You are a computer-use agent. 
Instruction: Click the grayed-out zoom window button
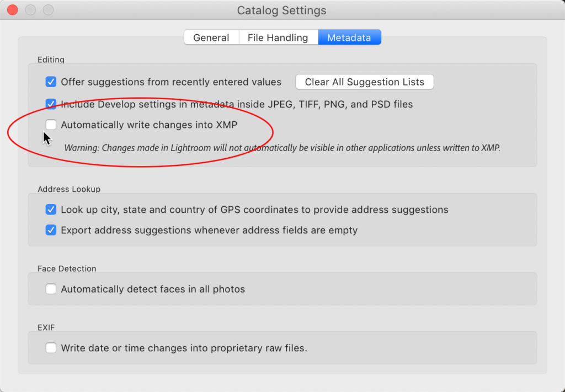[x=49, y=10]
